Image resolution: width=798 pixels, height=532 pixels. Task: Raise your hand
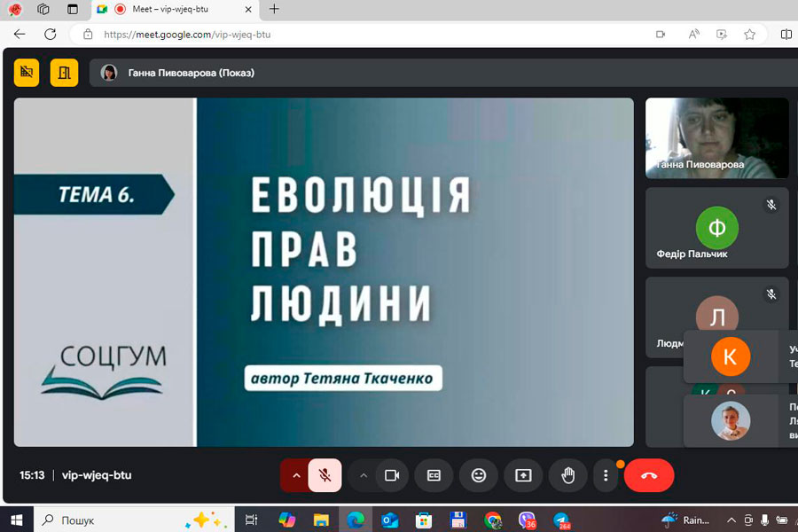[568, 475]
